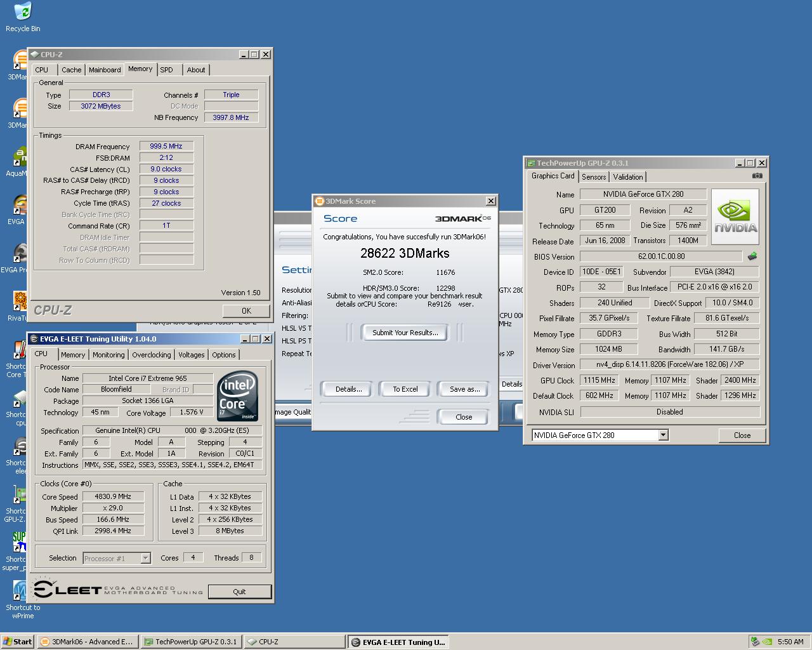812x650 pixels.
Task: Click the 28622 3DMarks score text
Action: click(405, 253)
